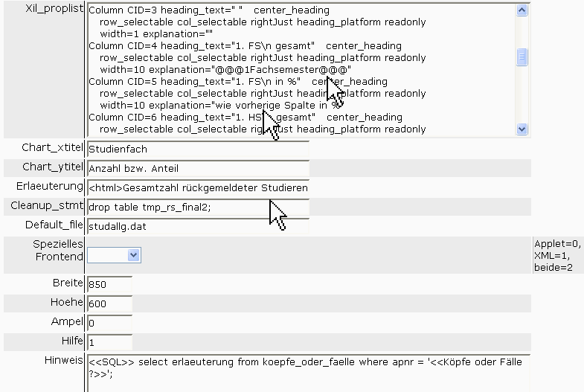Screen dimensions: 584x392
Task: Click the Hoehe field showing 600
Action: coord(109,303)
